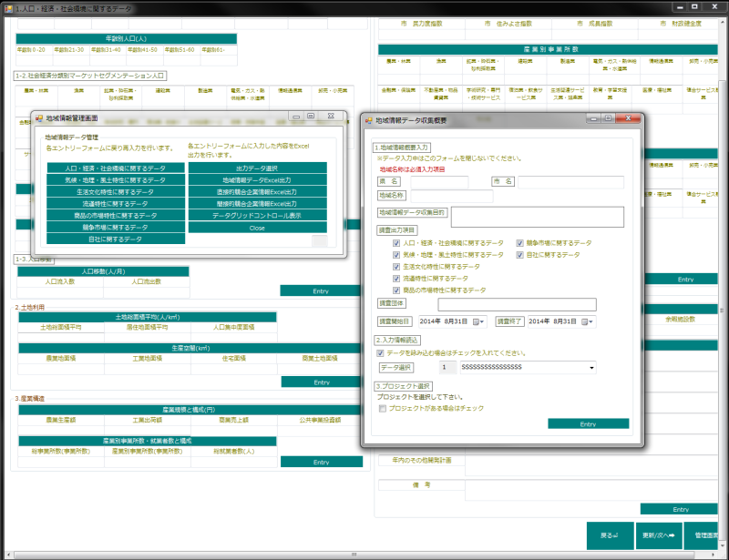
Task: Toggle the 流通特性に関するデータ checkbox
Action: pyautogui.click(x=396, y=279)
